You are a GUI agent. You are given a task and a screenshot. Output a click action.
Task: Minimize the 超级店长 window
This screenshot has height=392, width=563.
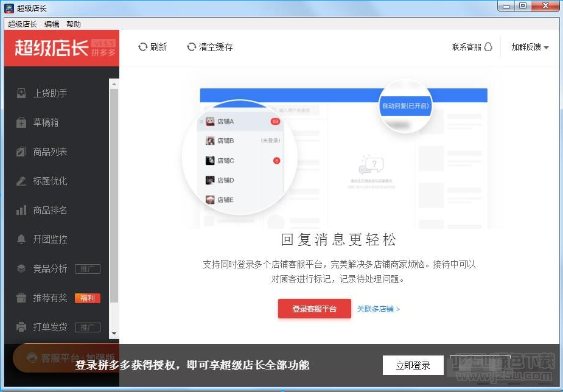(x=506, y=6)
